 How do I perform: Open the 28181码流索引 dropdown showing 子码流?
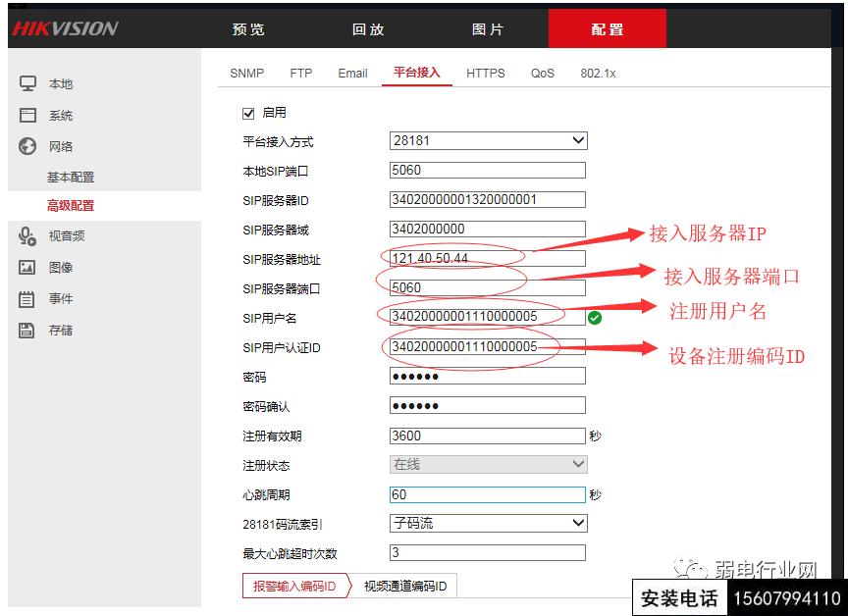[489, 523]
